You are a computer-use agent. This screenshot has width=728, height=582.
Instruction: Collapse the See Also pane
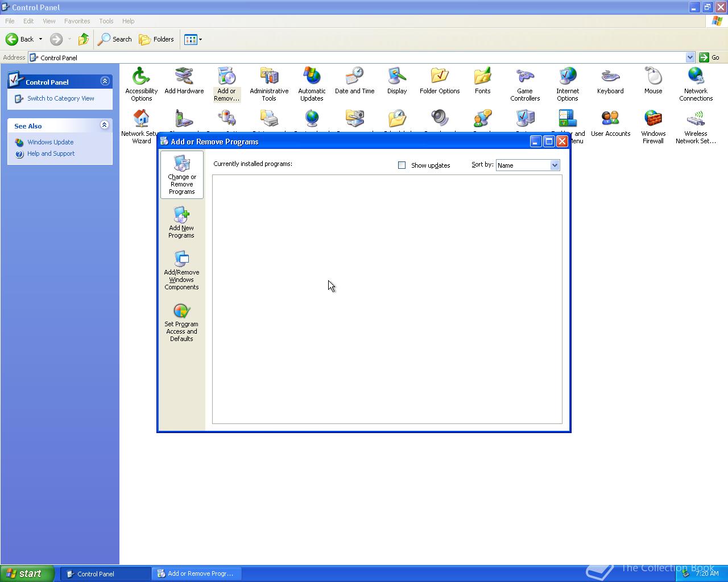click(x=105, y=125)
